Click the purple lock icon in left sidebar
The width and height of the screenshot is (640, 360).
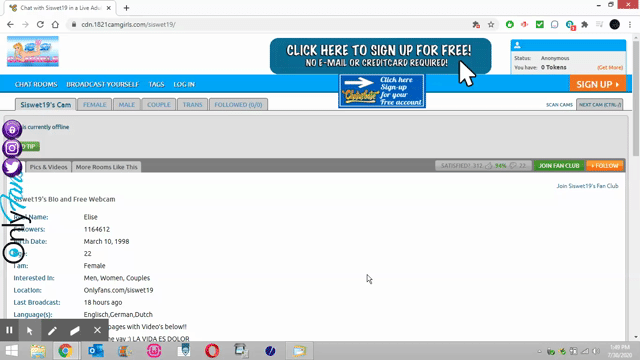[x=12, y=129]
